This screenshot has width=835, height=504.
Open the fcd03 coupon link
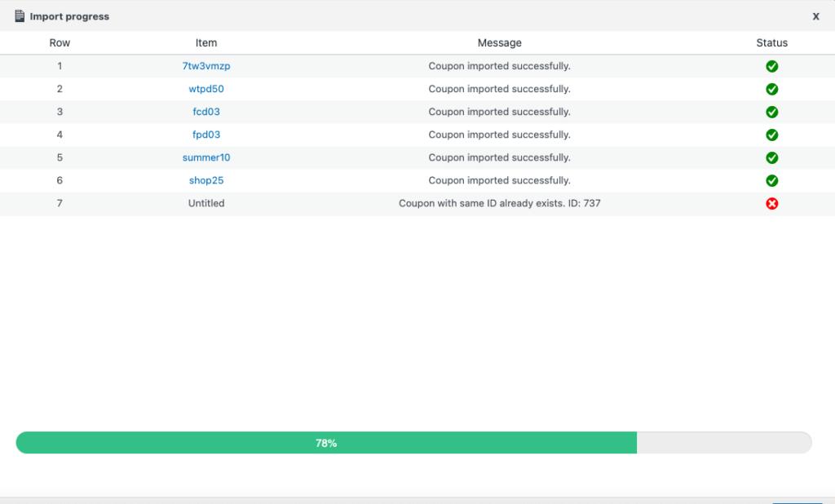206,112
